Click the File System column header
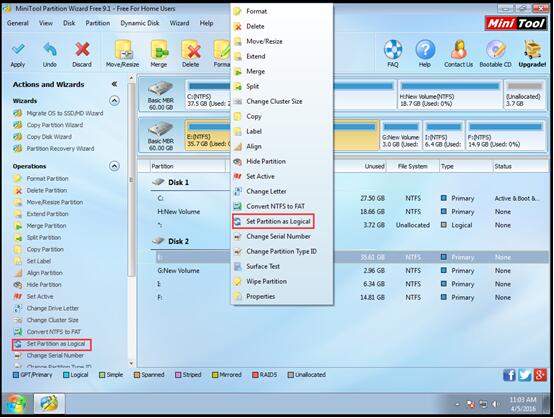This screenshot has width=554, height=418. coord(412,166)
